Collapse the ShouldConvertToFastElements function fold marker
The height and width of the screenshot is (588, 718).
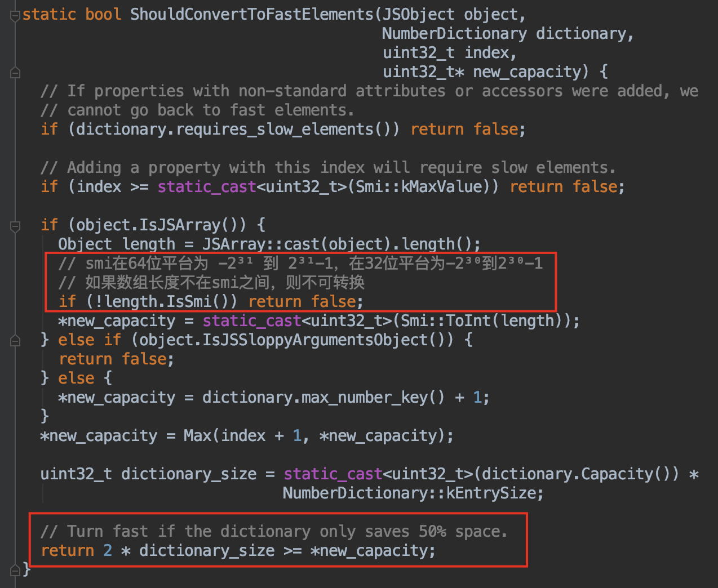tap(15, 15)
